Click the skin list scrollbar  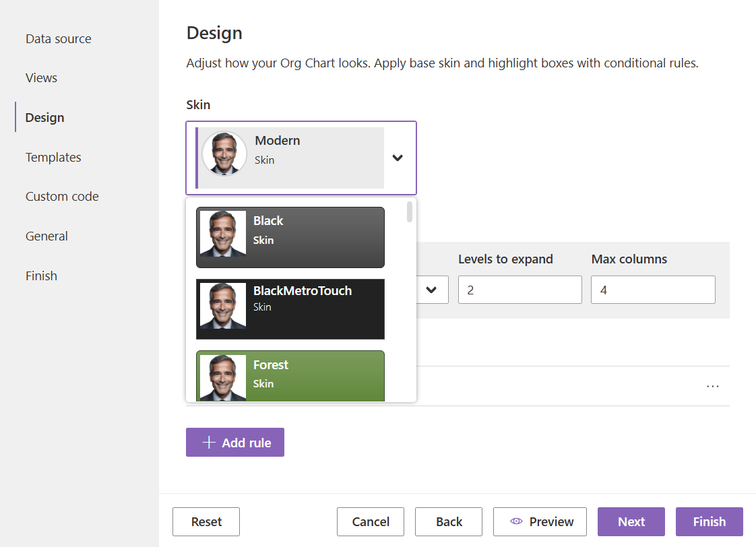[410, 212]
